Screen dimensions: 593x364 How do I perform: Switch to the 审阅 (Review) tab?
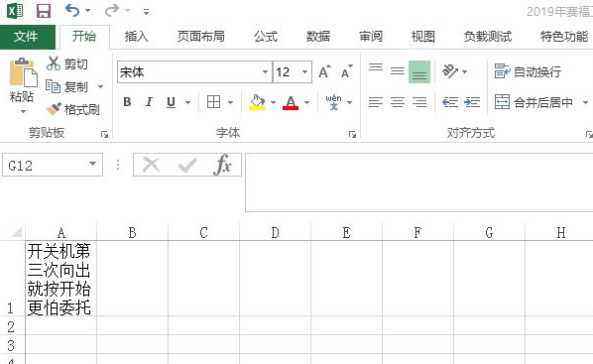click(x=371, y=37)
